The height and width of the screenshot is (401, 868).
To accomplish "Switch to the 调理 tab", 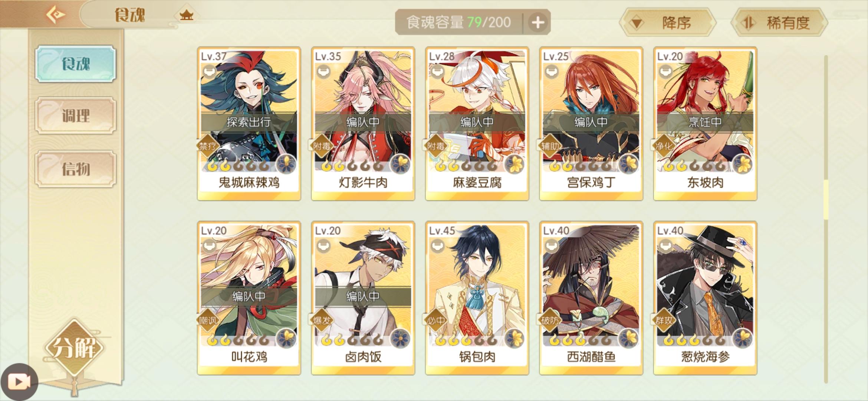I will (76, 116).
